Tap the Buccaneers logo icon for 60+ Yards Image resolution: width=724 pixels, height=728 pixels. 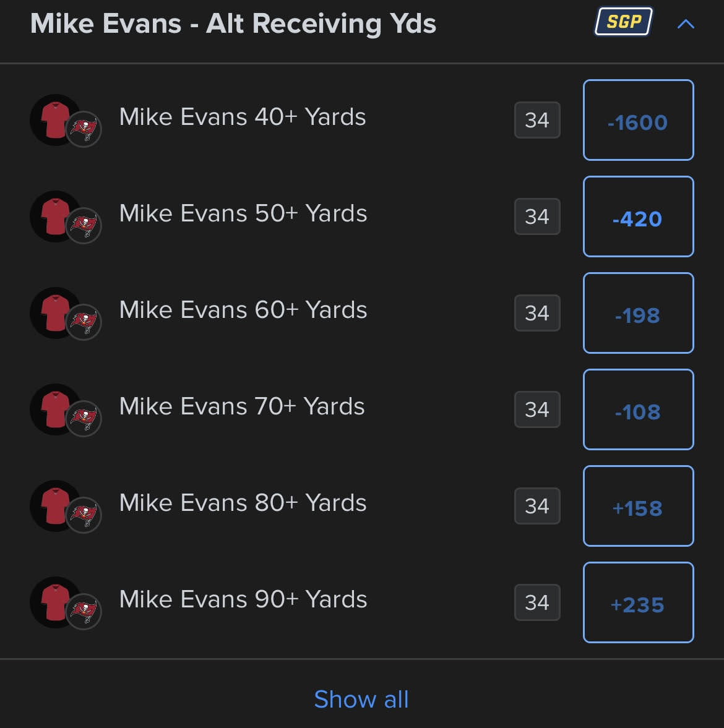click(x=84, y=322)
